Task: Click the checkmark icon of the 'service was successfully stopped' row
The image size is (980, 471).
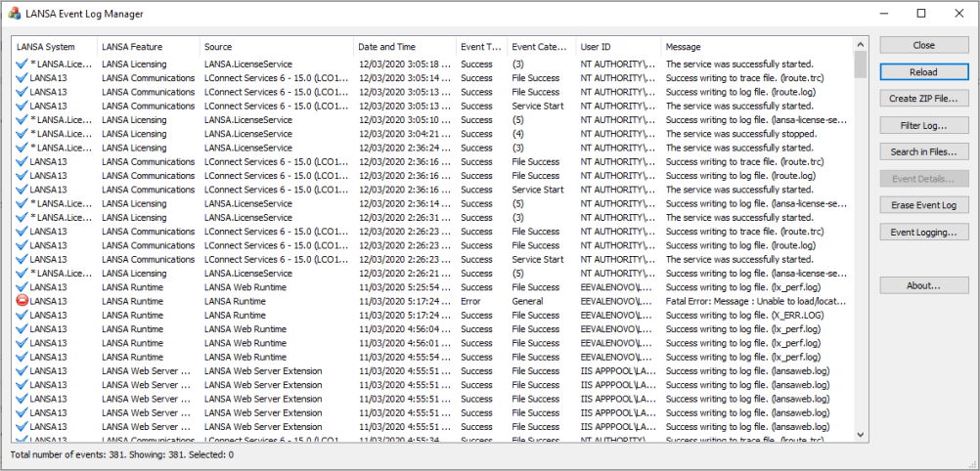Action: tap(22, 134)
